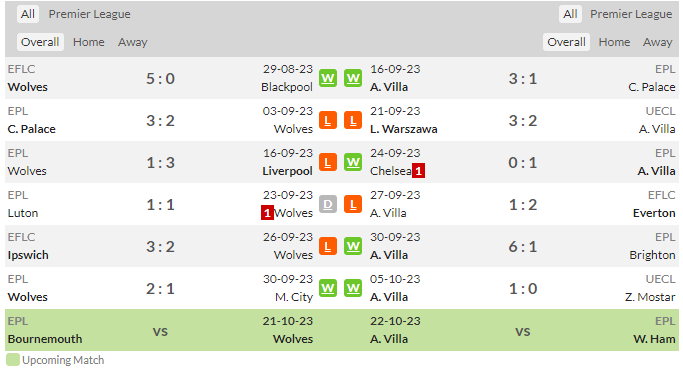Select the right-side Premier League filter

(x=631, y=14)
